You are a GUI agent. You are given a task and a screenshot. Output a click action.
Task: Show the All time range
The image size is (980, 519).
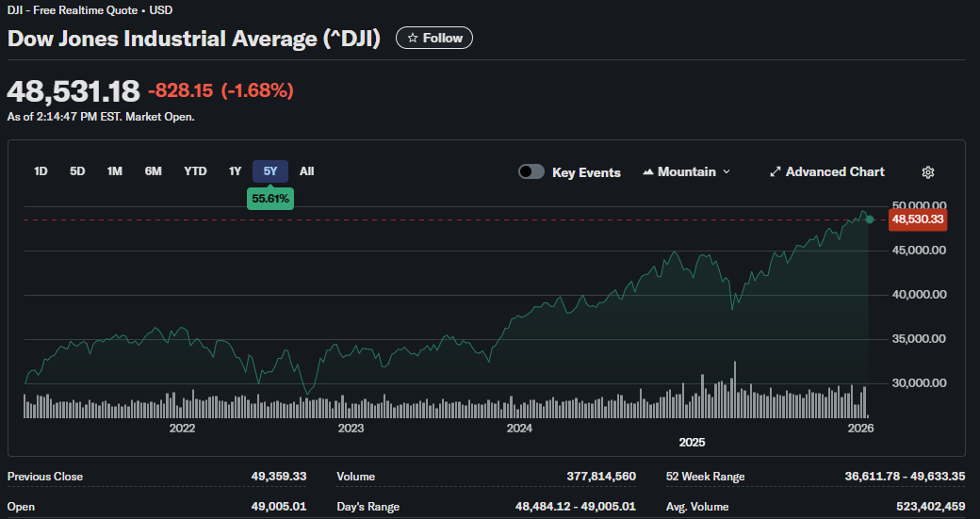(306, 171)
